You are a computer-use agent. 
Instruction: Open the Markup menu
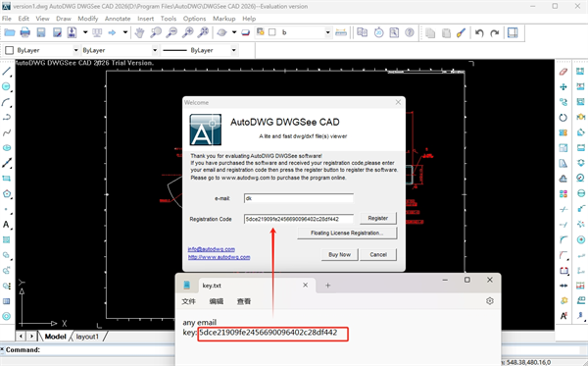(223, 19)
